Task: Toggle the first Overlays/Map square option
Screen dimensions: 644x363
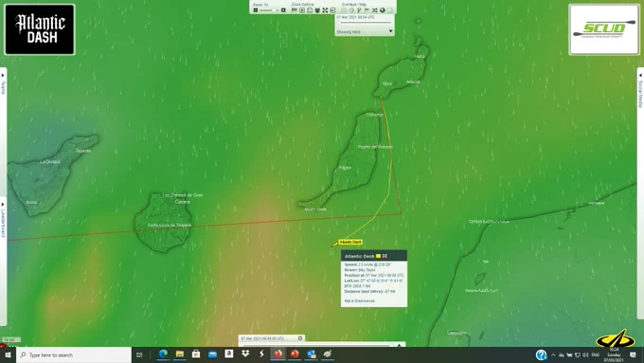Action: tap(344, 10)
